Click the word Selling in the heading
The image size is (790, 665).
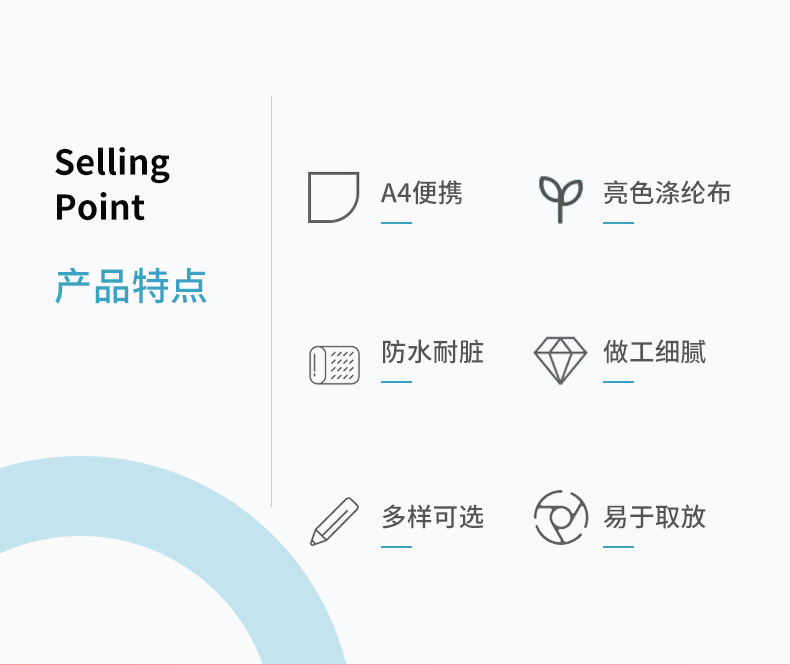pyautogui.click(x=112, y=163)
